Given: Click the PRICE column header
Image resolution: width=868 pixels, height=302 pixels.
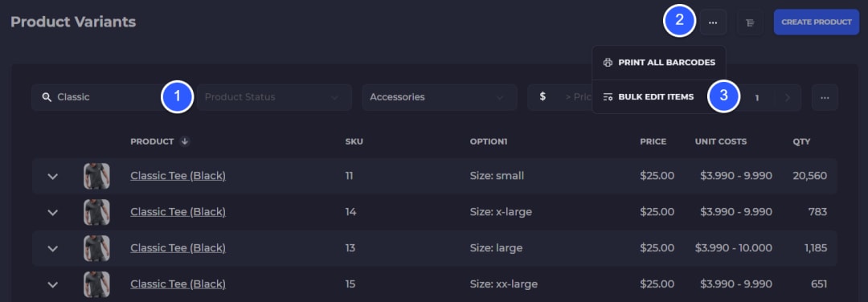Looking at the screenshot, I should 653,141.
